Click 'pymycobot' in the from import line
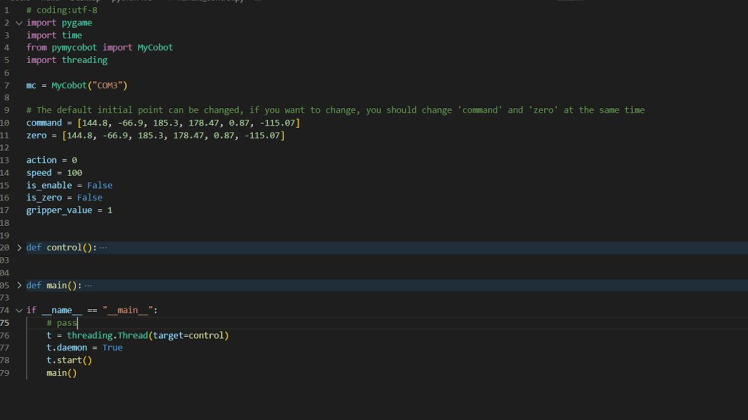748x420 pixels. (x=74, y=48)
